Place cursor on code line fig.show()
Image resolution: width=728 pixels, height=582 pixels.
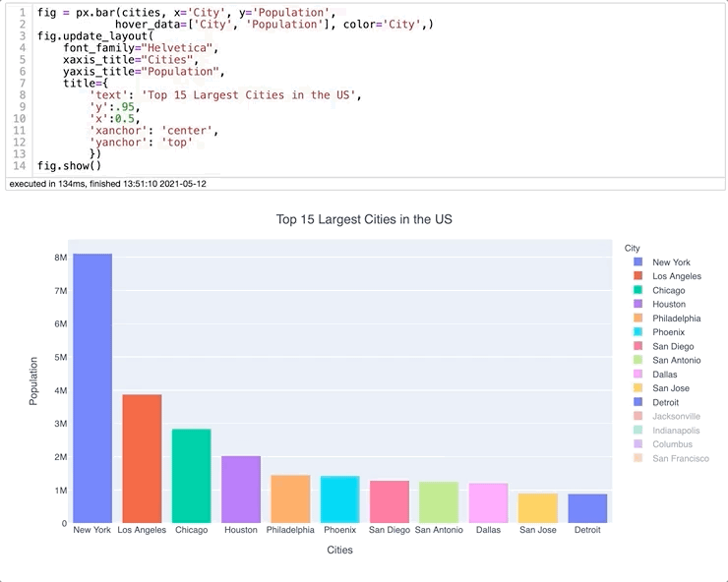point(69,166)
